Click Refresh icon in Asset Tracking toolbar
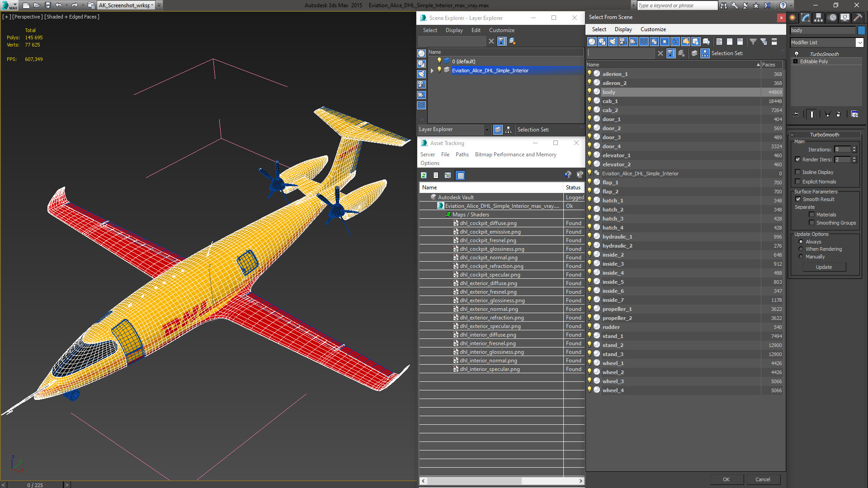 click(424, 175)
